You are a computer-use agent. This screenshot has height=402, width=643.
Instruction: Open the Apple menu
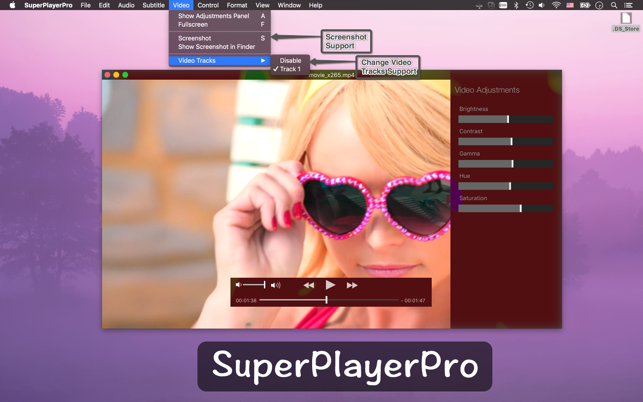12,5
